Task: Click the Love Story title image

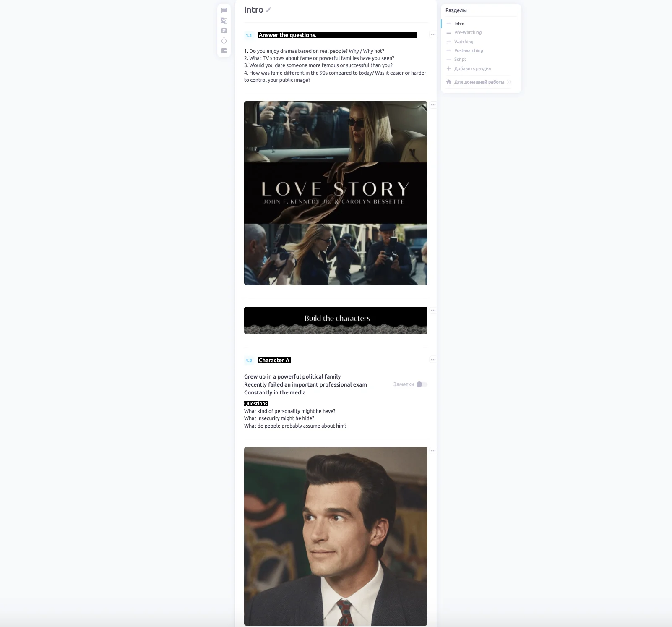Action: [x=336, y=193]
